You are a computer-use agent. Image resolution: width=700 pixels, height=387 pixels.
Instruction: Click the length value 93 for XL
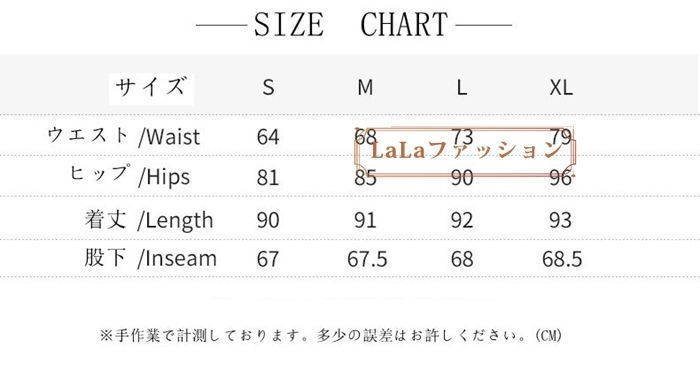(560, 221)
